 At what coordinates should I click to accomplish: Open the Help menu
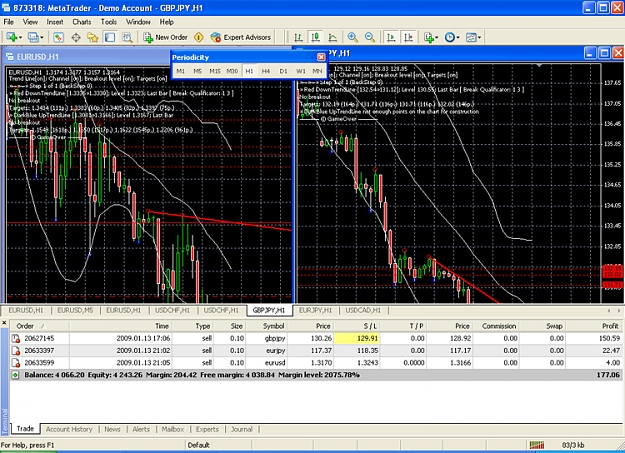point(167,22)
